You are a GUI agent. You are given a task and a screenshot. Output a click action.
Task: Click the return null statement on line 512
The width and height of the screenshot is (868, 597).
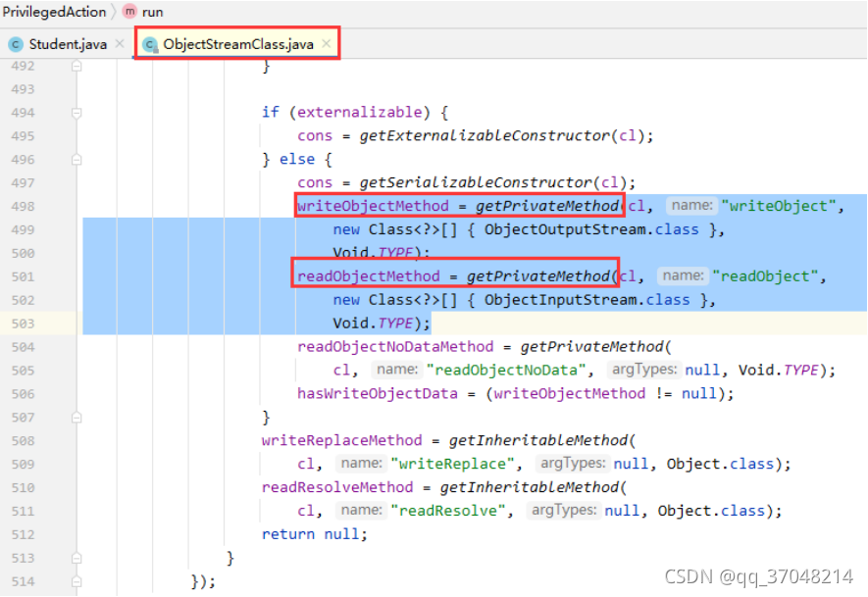(x=314, y=534)
